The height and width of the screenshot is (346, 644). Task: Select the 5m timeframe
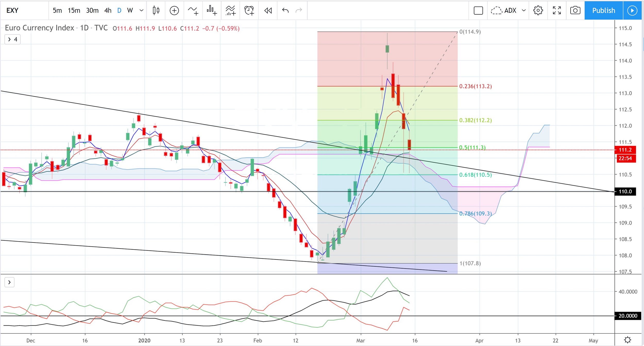pos(57,10)
